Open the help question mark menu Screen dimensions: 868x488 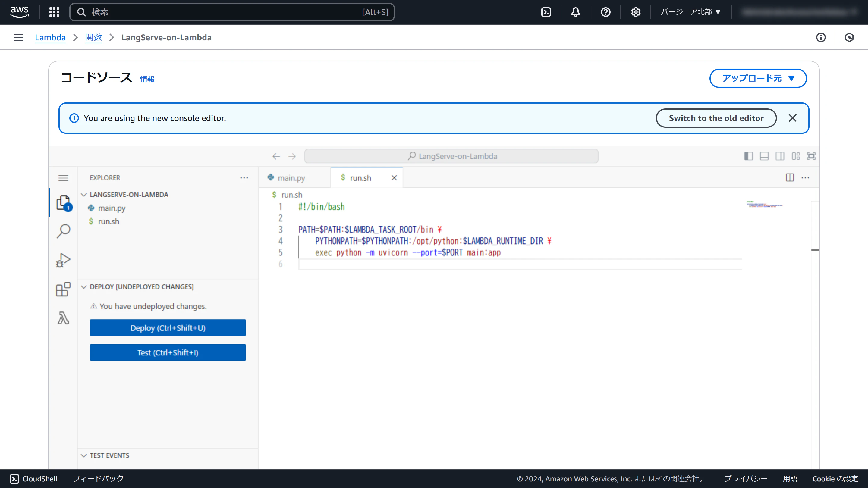click(605, 12)
